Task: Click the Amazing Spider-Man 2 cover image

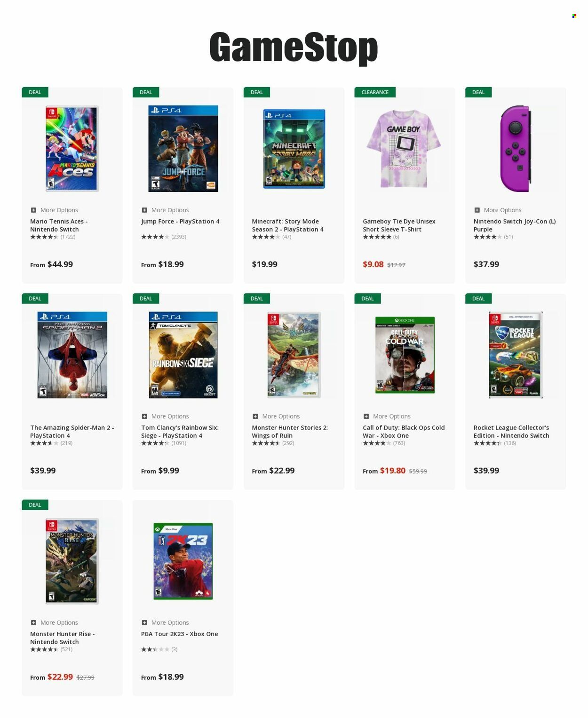Action: [x=72, y=355]
